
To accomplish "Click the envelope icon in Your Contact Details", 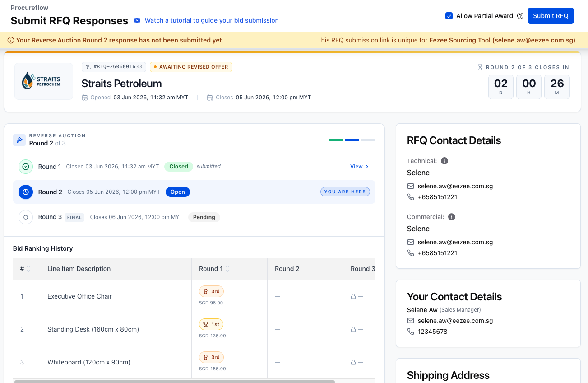I will click(411, 321).
